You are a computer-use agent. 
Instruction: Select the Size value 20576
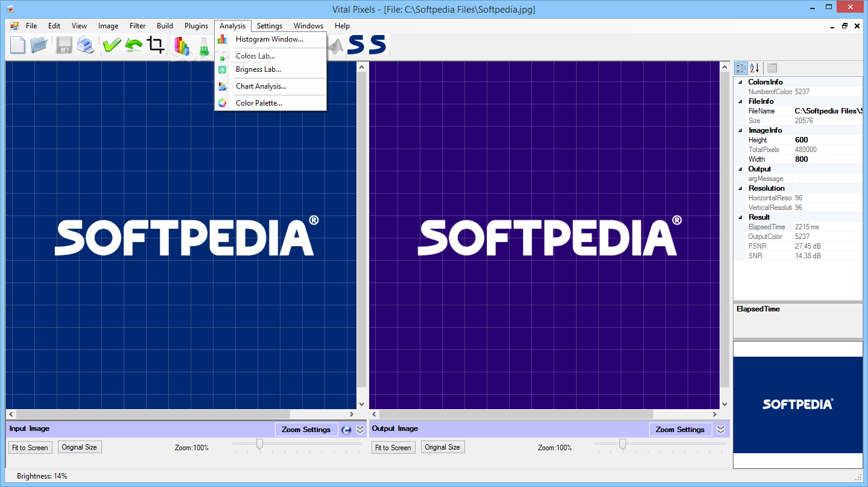coord(828,121)
